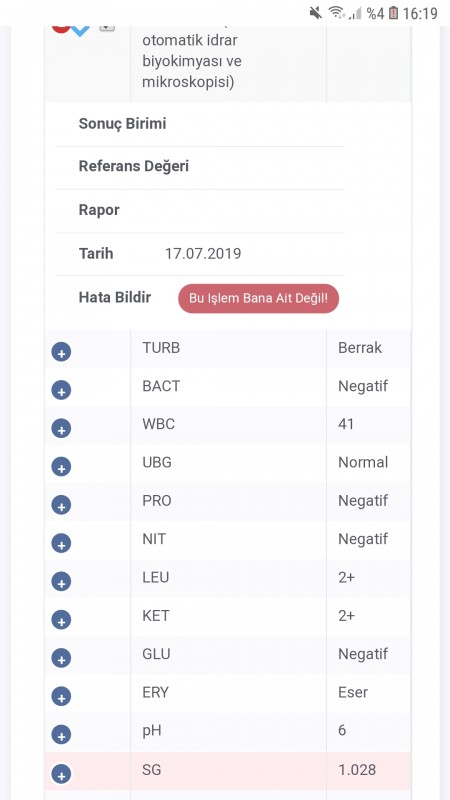The width and height of the screenshot is (450, 800).
Task: Tap the Wi-Fi status icon
Action: (336, 13)
